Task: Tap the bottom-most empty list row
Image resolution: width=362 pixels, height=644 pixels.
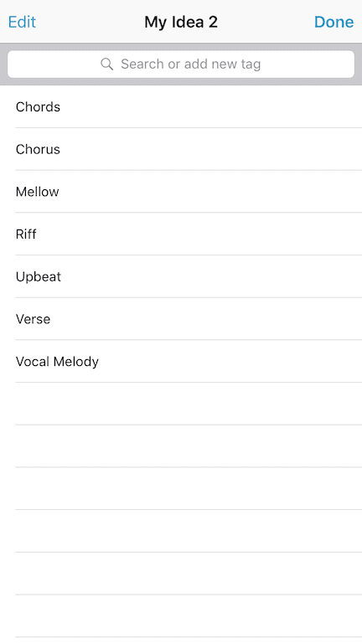Action: pyautogui.click(x=181, y=616)
